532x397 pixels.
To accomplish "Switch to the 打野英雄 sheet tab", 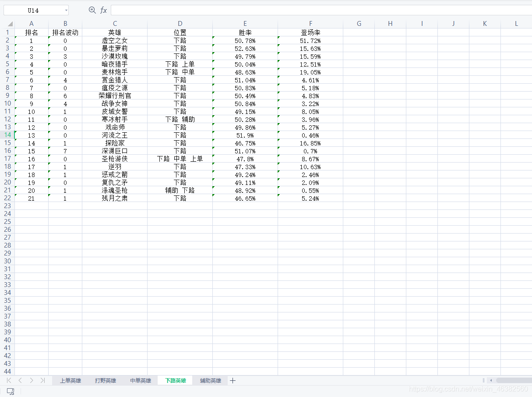I will 106,380.
